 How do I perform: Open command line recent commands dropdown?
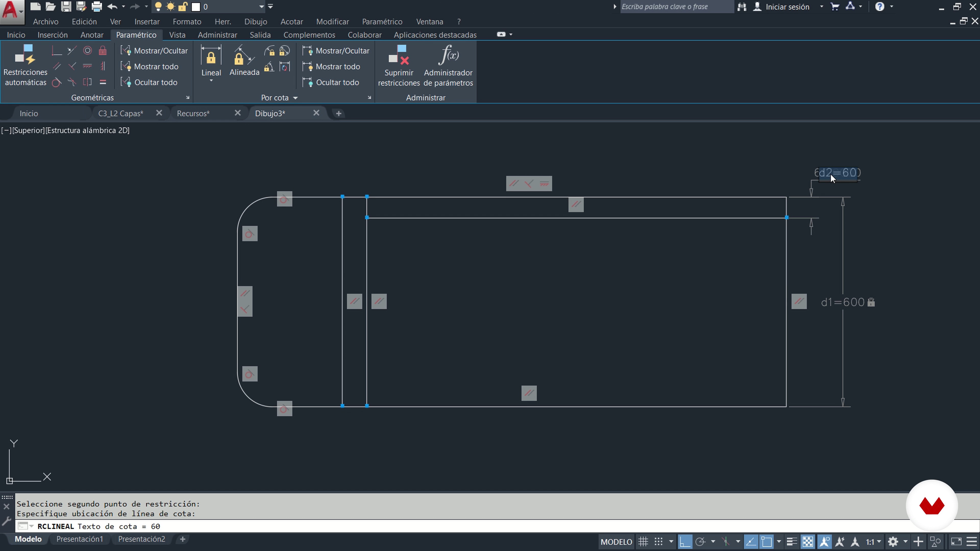click(26, 526)
